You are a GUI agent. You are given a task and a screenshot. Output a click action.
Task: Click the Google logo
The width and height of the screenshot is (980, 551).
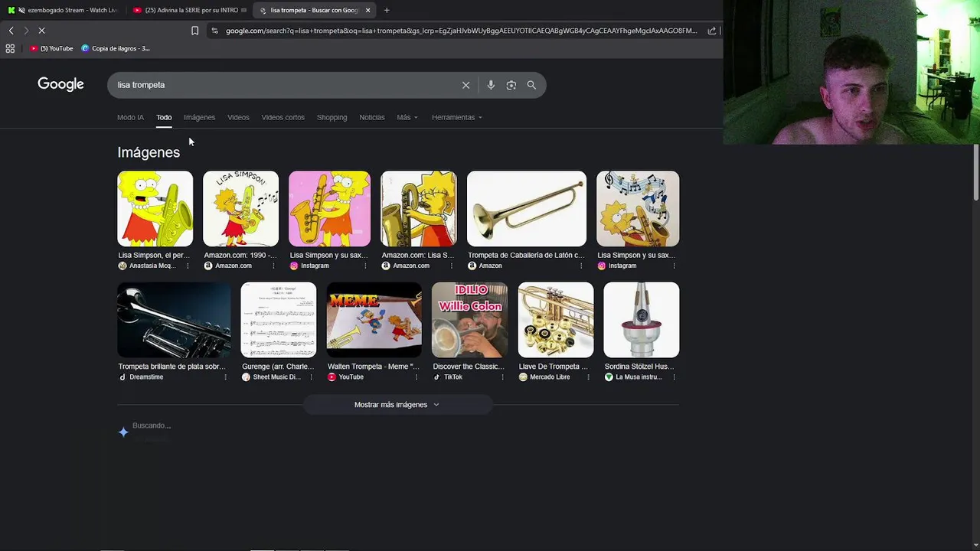pyautogui.click(x=60, y=84)
